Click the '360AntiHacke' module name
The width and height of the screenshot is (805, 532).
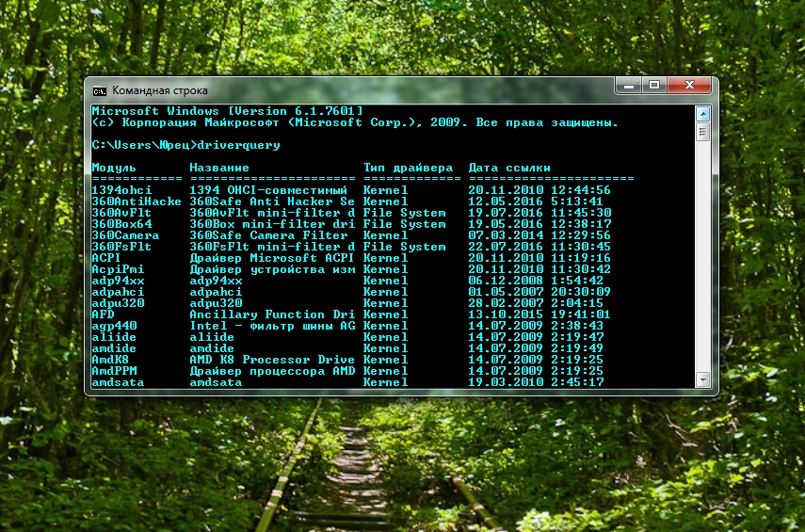[137, 202]
